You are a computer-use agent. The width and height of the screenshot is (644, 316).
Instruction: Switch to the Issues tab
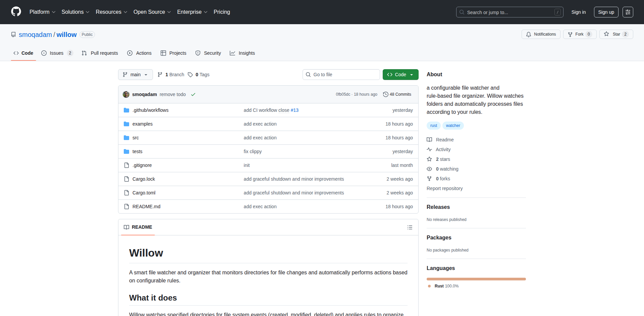coord(57,53)
